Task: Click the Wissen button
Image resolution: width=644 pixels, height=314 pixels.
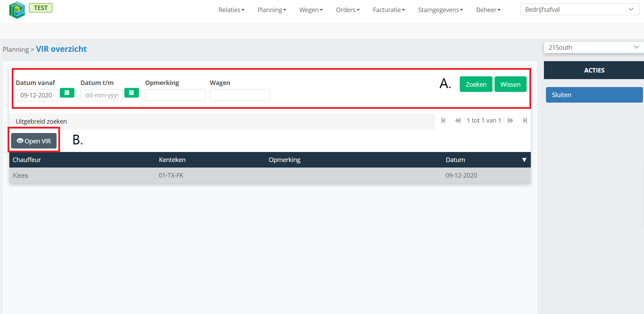Action: (x=510, y=84)
